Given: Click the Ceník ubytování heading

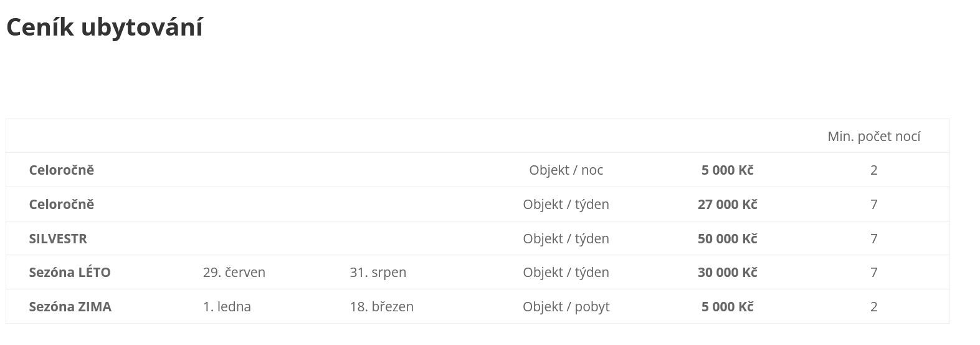Looking at the screenshot, I should [x=104, y=28].
